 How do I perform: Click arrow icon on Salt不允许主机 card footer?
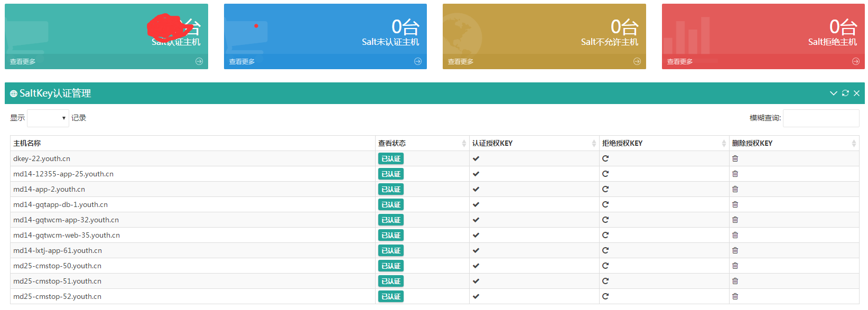point(637,61)
